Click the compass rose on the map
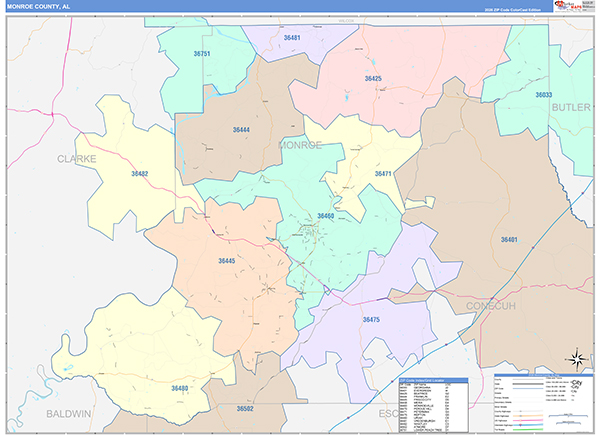 pos(577,359)
